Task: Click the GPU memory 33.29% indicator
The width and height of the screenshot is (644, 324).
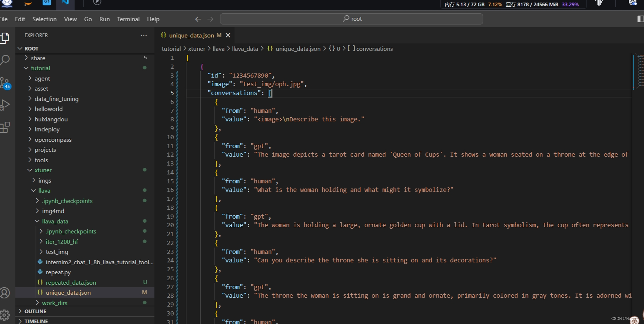Action: pos(570,4)
